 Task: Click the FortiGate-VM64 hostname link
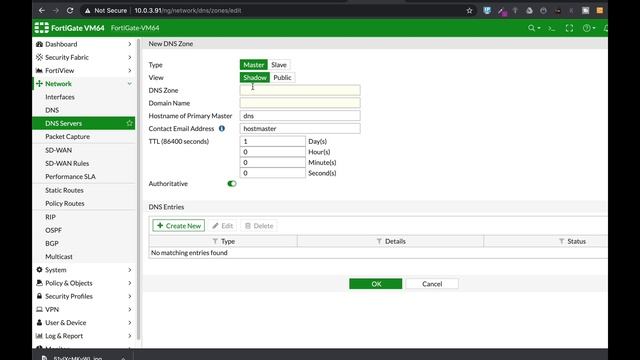(135, 28)
